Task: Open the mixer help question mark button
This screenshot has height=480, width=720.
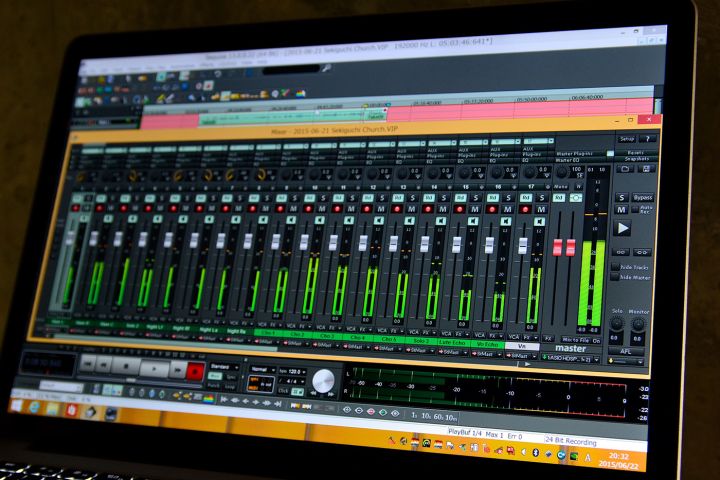Action: 648,140
